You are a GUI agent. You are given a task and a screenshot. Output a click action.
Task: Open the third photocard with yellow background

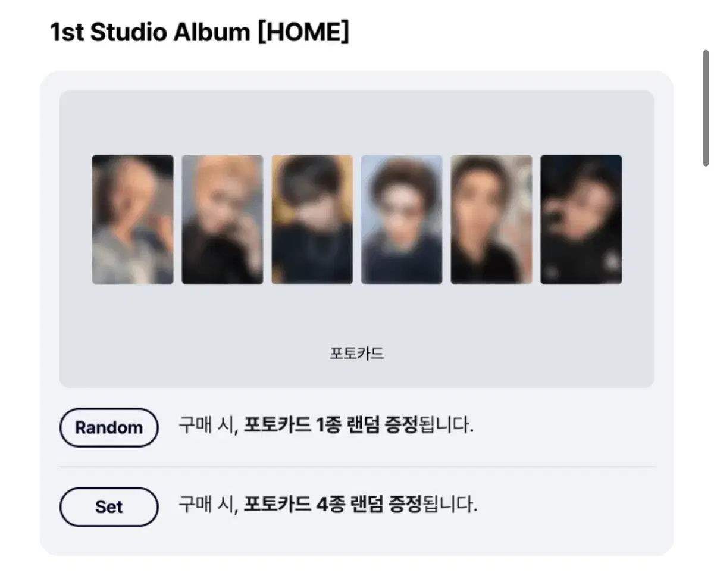312,220
